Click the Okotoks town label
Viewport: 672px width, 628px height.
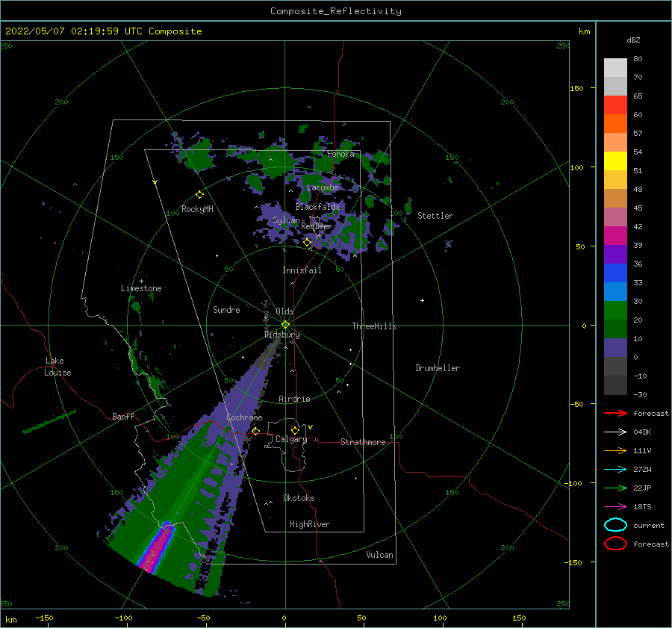pyautogui.click(x=299, y=498)
